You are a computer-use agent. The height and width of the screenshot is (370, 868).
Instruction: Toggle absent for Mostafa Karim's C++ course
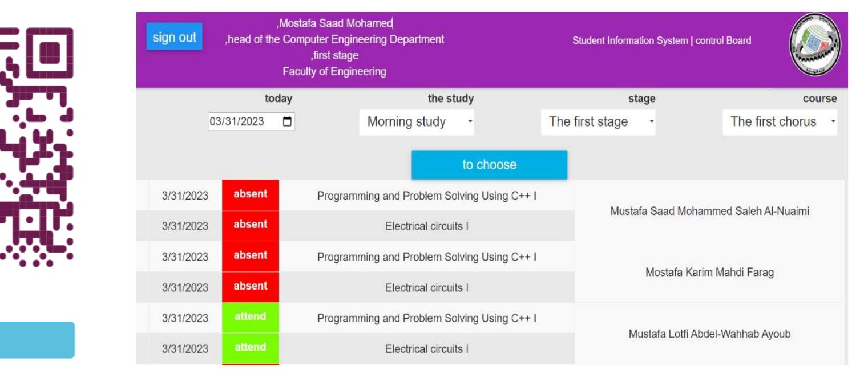[251, 256]
